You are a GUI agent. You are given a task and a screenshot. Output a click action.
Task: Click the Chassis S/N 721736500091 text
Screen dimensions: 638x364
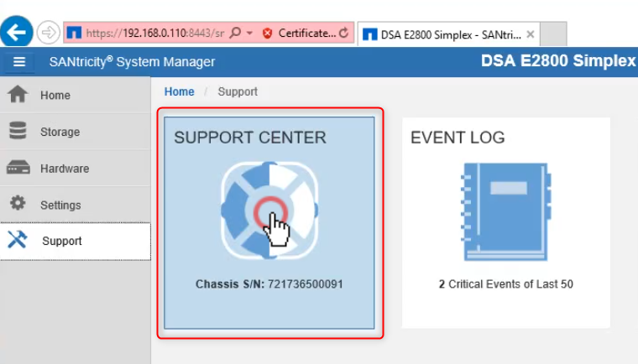click(x=269, y=284)
